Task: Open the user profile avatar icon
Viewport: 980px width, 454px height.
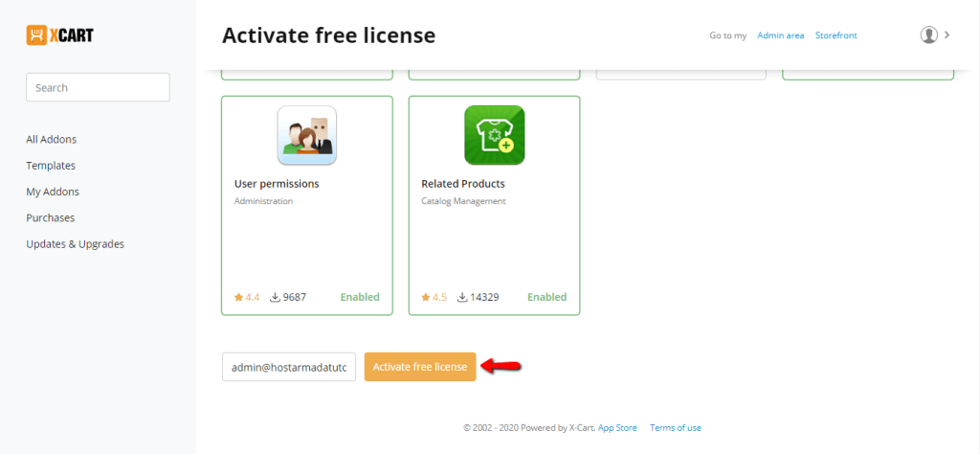Action: coord(928,35)
